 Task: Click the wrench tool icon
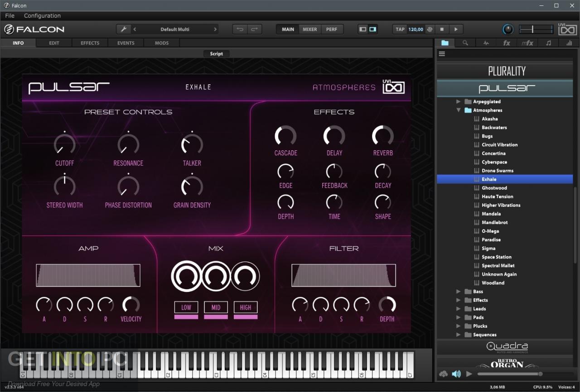[123, 29]
